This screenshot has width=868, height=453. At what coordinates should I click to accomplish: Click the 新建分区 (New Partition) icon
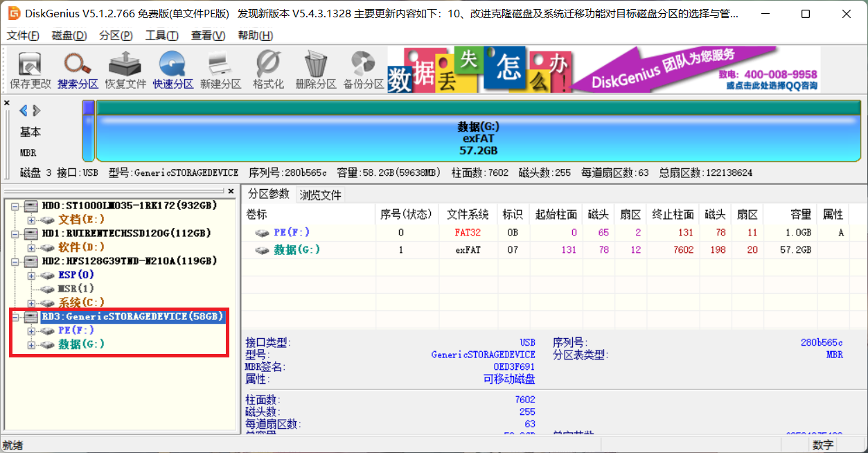click(220, 71)
